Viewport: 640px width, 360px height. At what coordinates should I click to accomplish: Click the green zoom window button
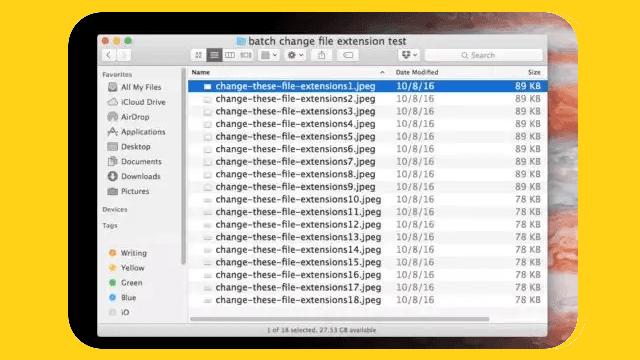(x=128, y=41)
